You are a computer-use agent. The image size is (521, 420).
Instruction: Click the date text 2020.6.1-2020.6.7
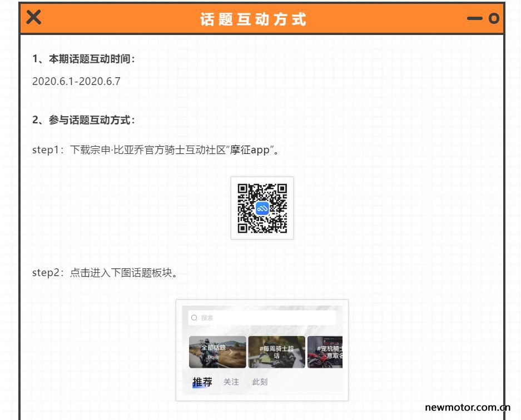tap(76, 81)
